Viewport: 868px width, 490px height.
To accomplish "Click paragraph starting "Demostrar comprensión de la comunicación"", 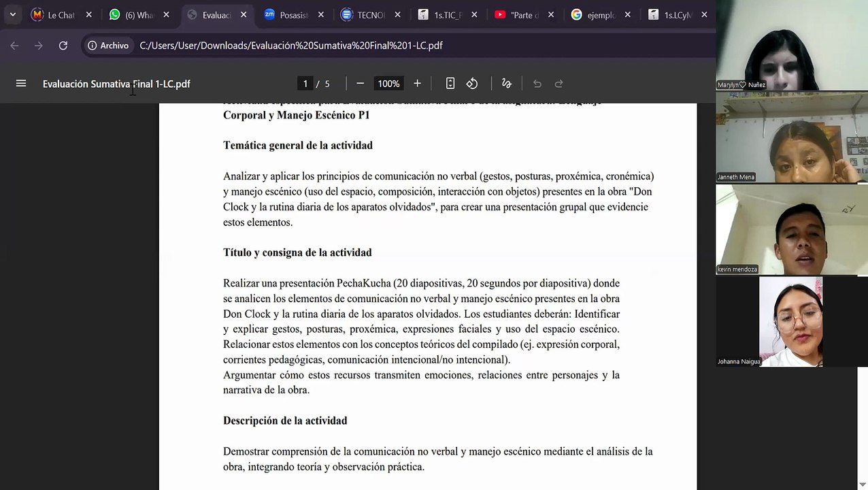I will coord(437,459).
